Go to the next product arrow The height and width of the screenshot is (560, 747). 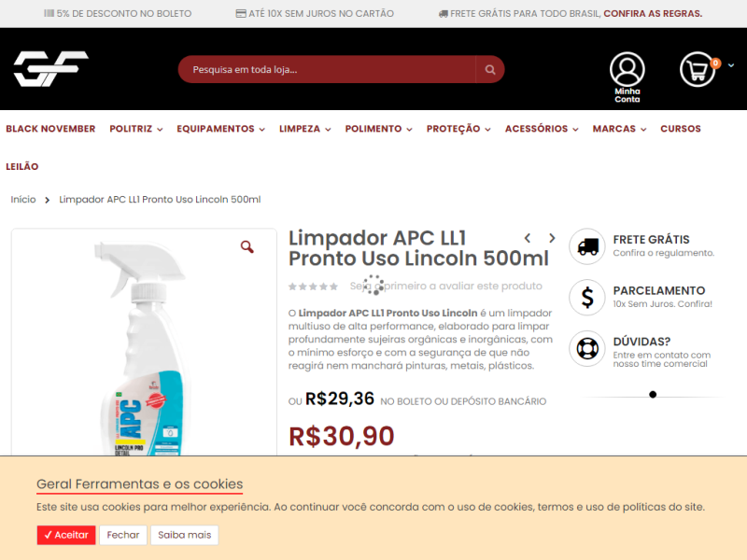coord(552,238)
